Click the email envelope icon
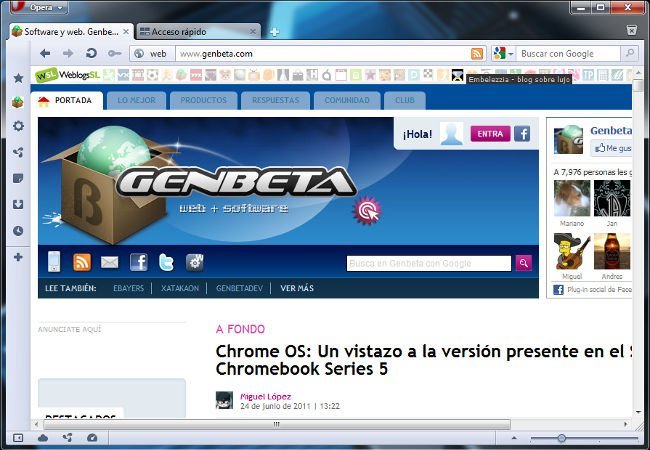Viewport: 650px width, 450px height. click(109, 262)
